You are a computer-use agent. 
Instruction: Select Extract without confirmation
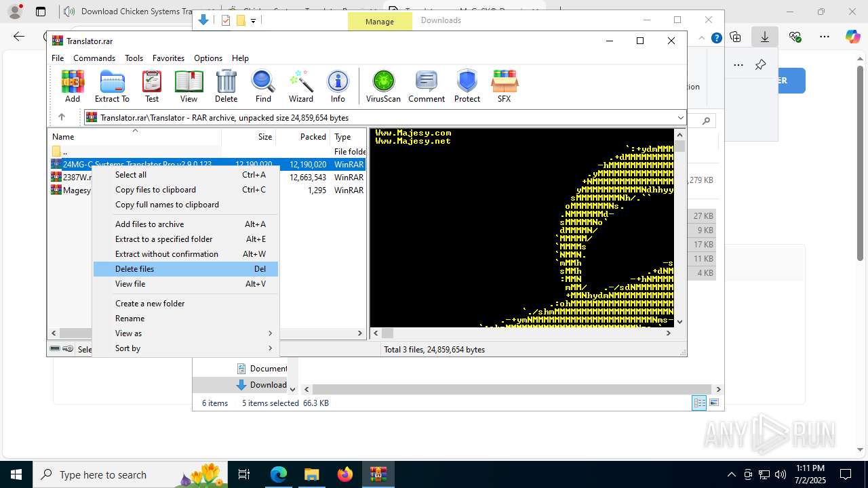click(x=186, y=254)
